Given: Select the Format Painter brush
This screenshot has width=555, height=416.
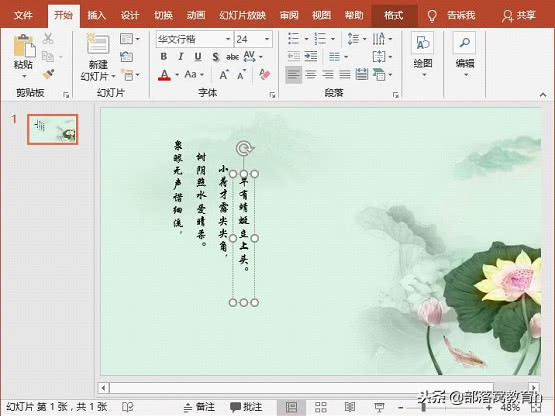Looking at the screenshot, I should 48,74.
